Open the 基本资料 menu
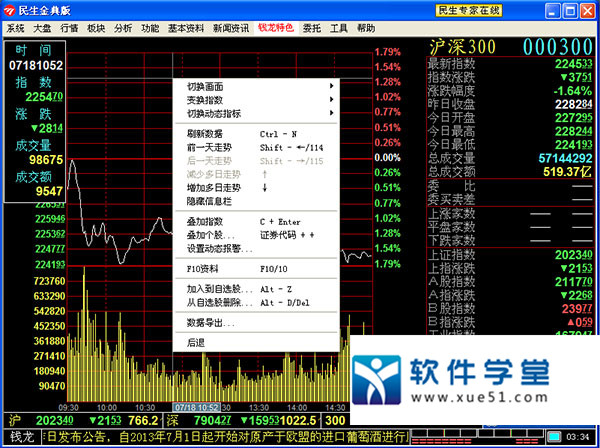600x448 pixels. click(186, 28)
